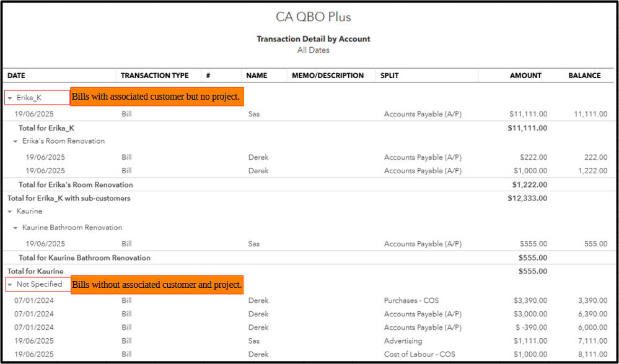Click the SPLIT column header
619x364 pixels.
390,76
